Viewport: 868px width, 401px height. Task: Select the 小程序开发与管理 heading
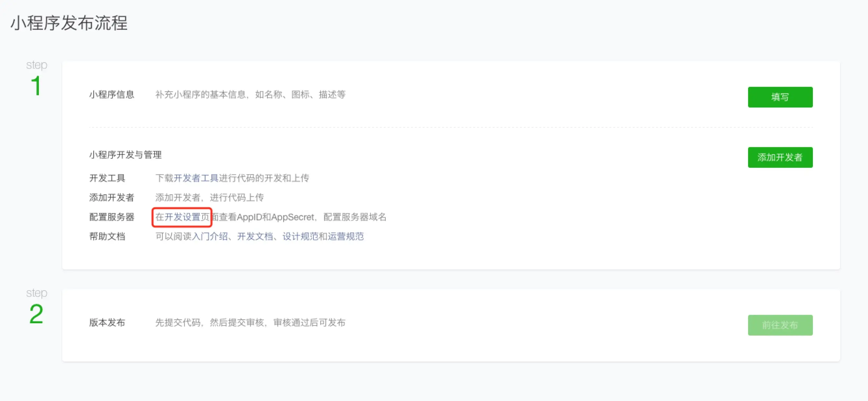[x=125, y=155]
